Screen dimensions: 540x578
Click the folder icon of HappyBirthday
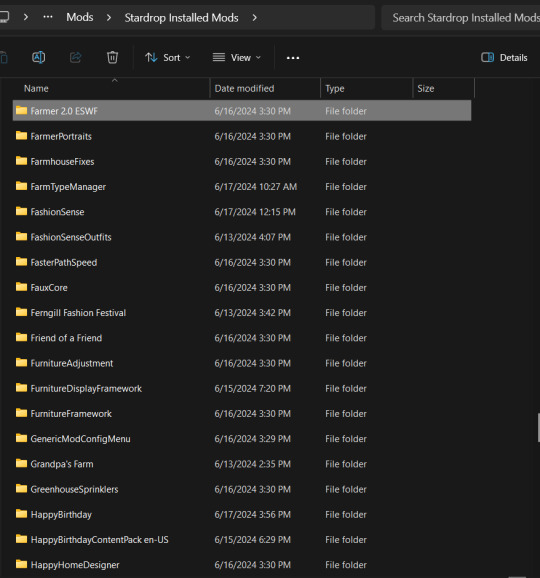click(x=21, y=514)
